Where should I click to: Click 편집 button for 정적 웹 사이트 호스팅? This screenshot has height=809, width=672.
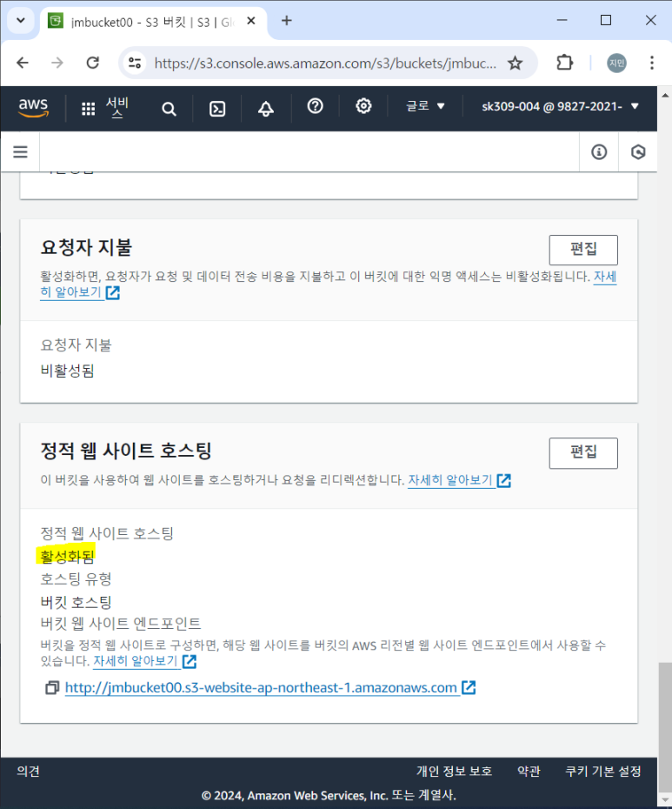click(583, 453)
